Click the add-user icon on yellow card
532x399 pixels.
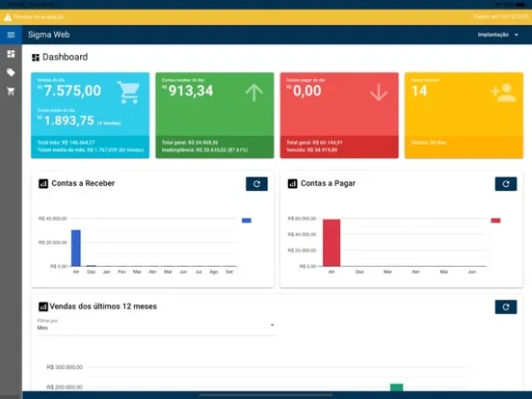tap(503, 93)
